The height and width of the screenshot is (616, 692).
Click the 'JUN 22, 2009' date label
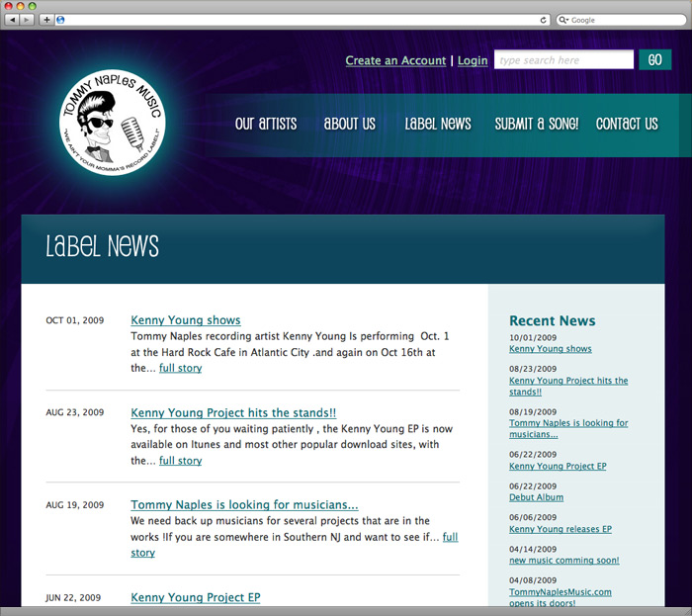tap(73, 597)
